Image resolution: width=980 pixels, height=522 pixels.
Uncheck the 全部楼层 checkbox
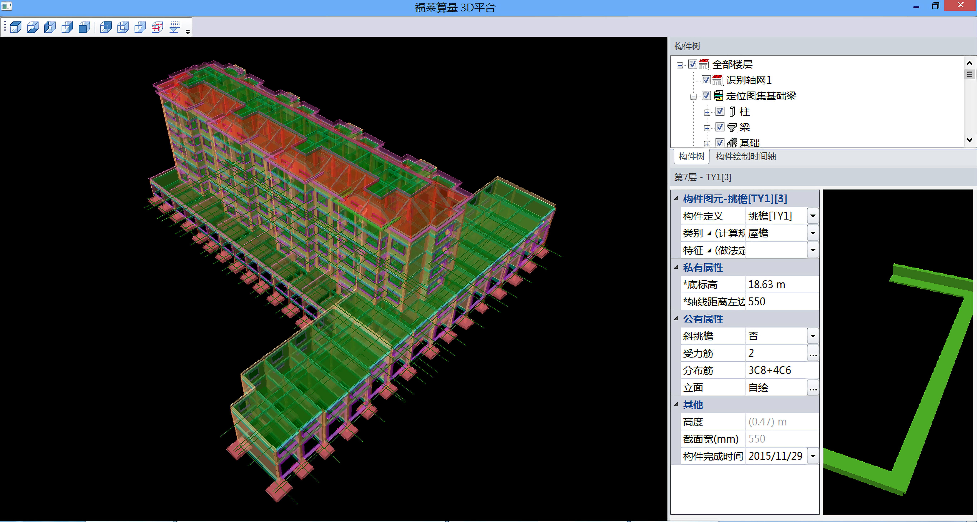pyautogui.click(x=692, y=64)
